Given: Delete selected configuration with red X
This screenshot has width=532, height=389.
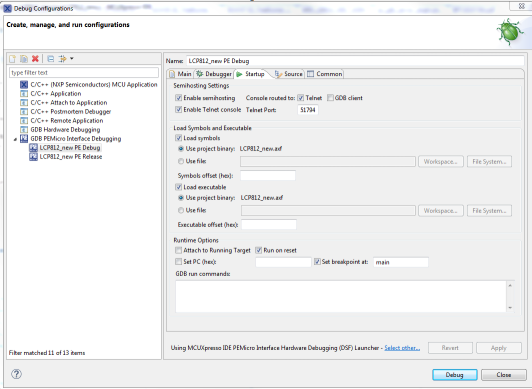Looking at the screenshot, I should coord(35,59).
